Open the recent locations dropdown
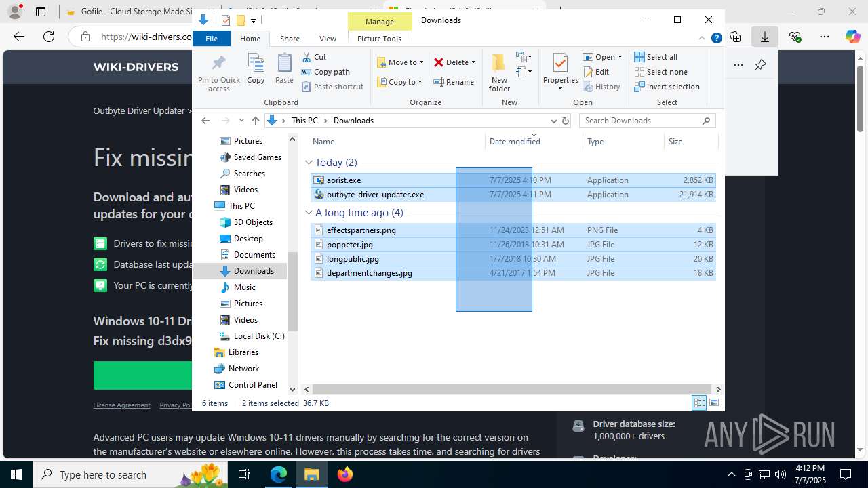Screen dimensions: 868x488 click(x=241, y=121)
